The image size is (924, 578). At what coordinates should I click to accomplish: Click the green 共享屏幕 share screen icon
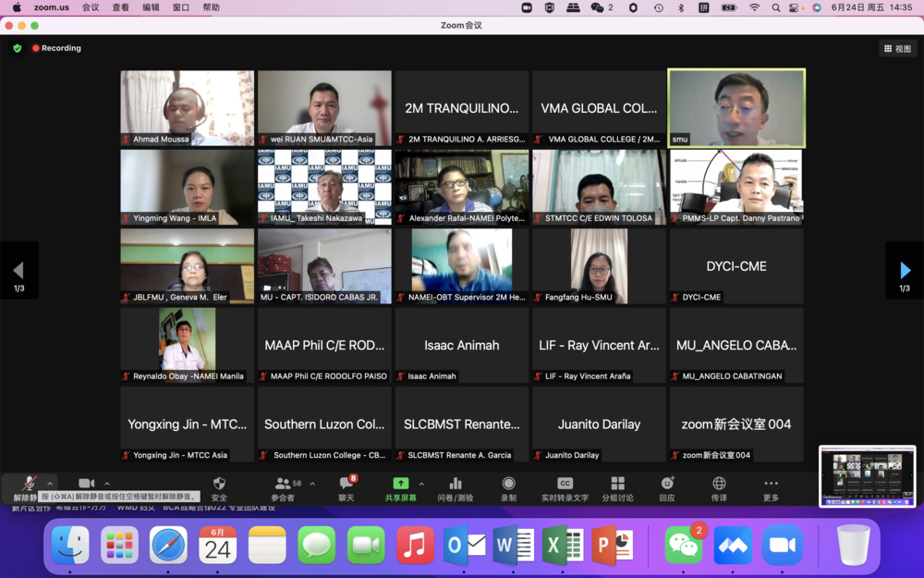click(400, 484)
